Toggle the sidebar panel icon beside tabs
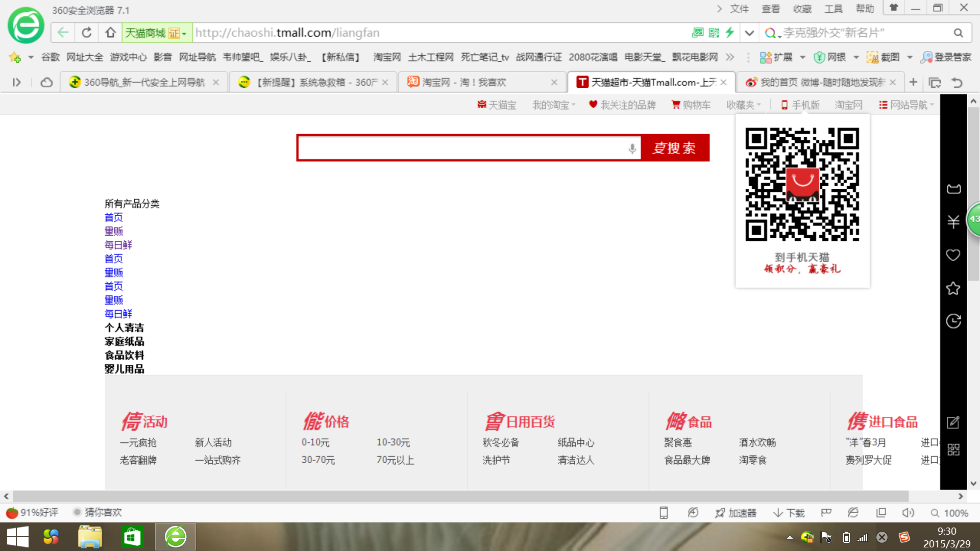Viewport: 980px width, 551px height. tap(16, 82)
